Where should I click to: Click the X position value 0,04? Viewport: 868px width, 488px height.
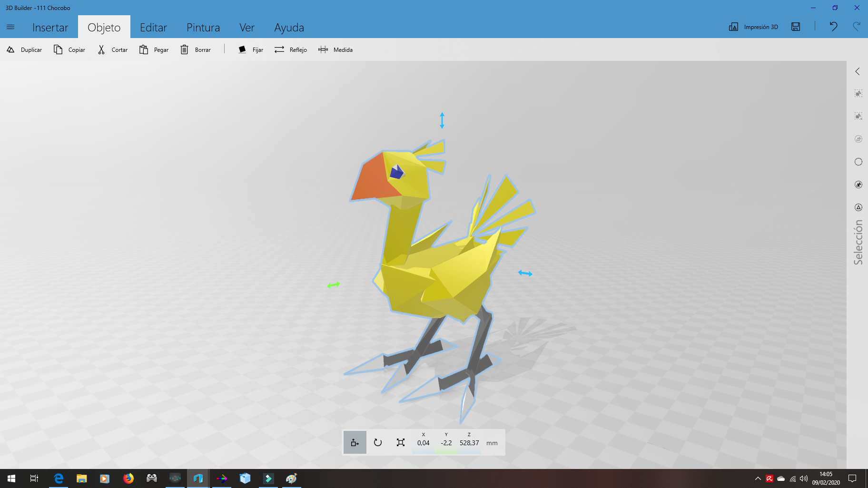(424, 443)
